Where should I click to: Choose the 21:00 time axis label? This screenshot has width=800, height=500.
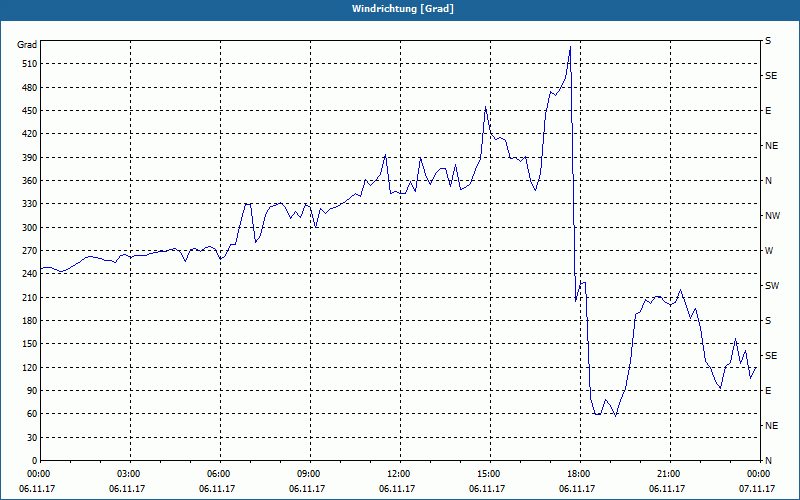point(668,473)
